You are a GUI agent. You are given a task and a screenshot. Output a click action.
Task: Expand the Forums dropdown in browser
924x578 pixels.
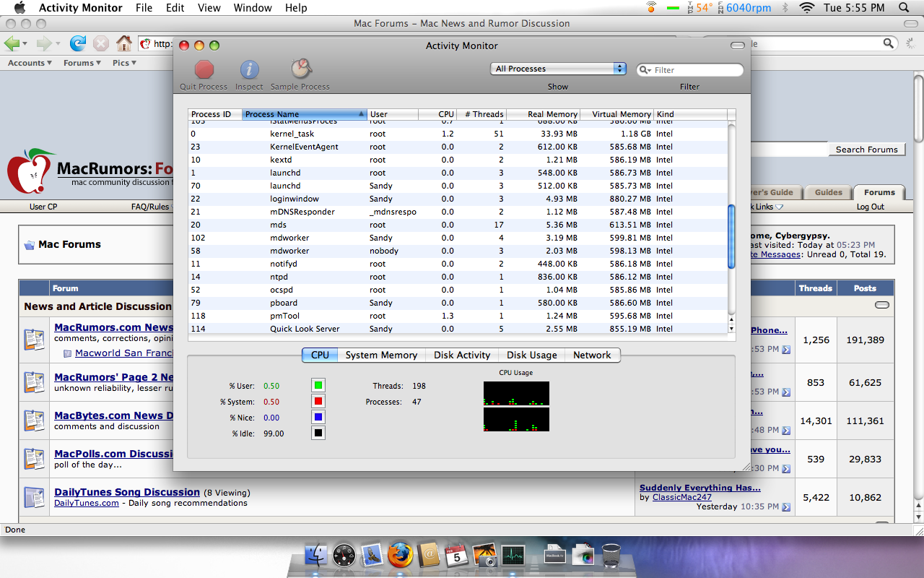79,63
